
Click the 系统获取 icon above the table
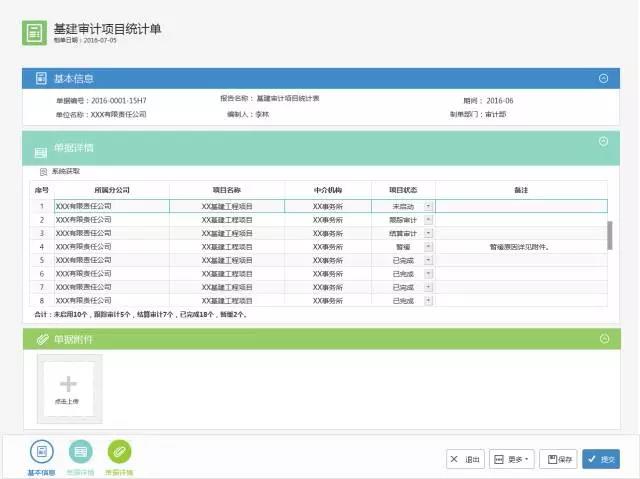(x=42, y=172)
